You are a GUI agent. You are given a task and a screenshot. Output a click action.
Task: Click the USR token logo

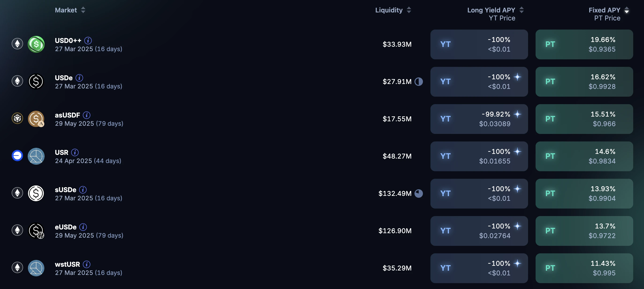[x=36, y=156]
